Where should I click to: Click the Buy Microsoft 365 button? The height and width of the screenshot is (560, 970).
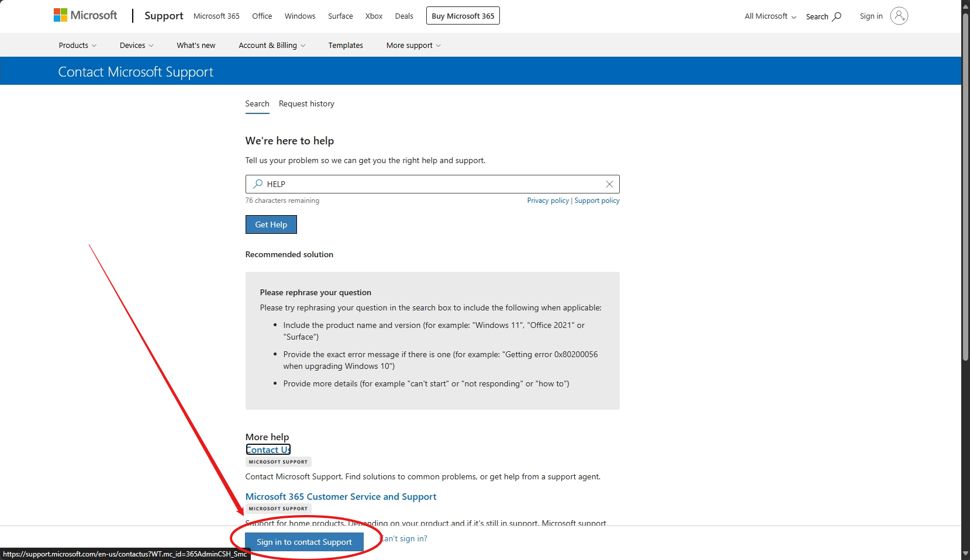(x=463, y=16)
